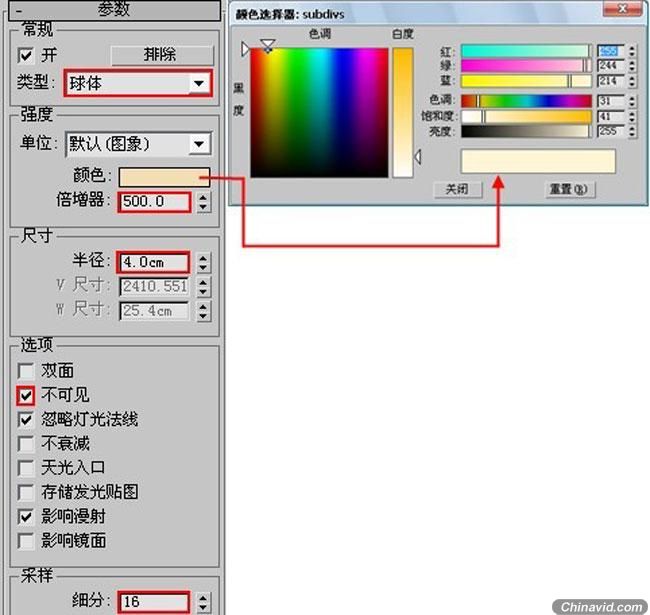Close the color selector window

[622, 8]
